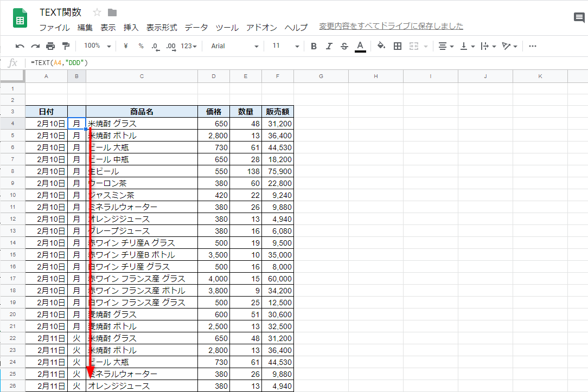This screenshot has width=588, height=392.
Task: Select the Paint format tool
Action: (66, 46)
